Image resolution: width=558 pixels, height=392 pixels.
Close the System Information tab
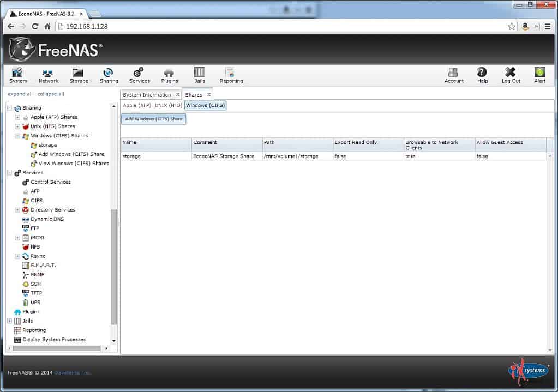click(x=178, y=95)
